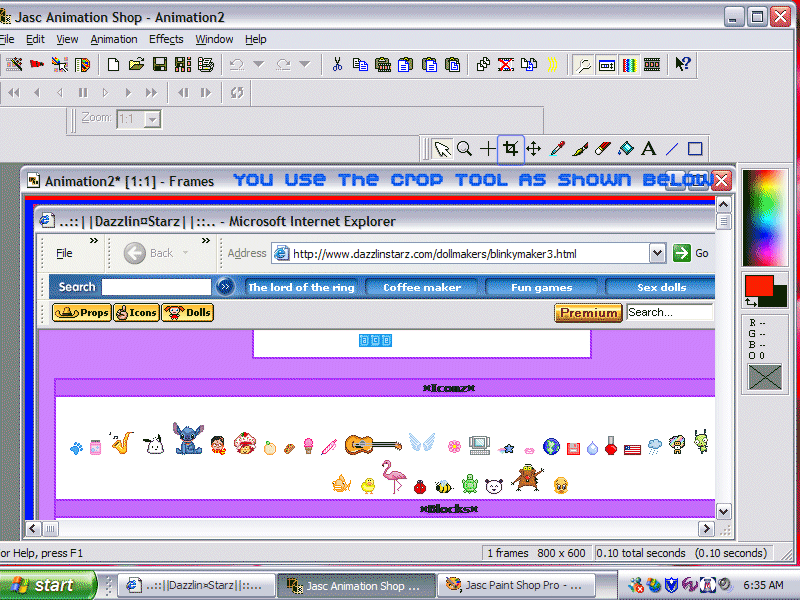Jump to first frame with the rewind control
The width and height of the screenshot is (800, 600).
(x=14, y=93)
